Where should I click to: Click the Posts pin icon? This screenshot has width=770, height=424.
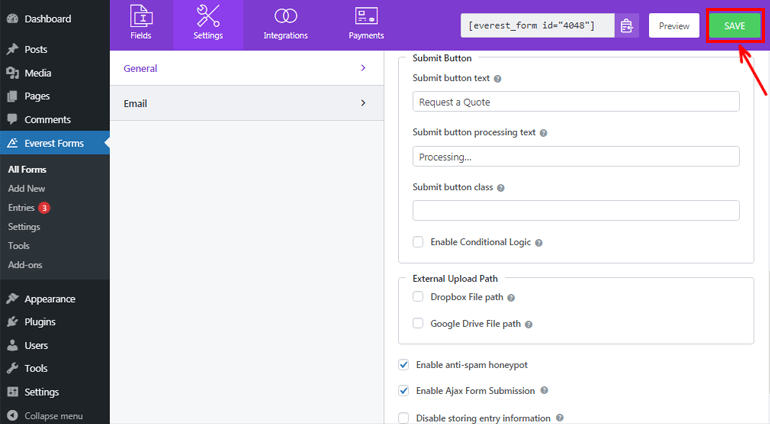tap(12, 49)
